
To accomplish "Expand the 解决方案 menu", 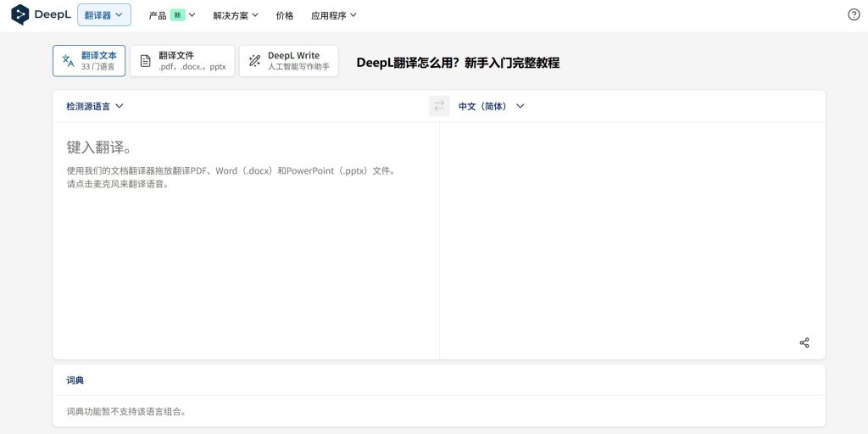I will [236, 15].
